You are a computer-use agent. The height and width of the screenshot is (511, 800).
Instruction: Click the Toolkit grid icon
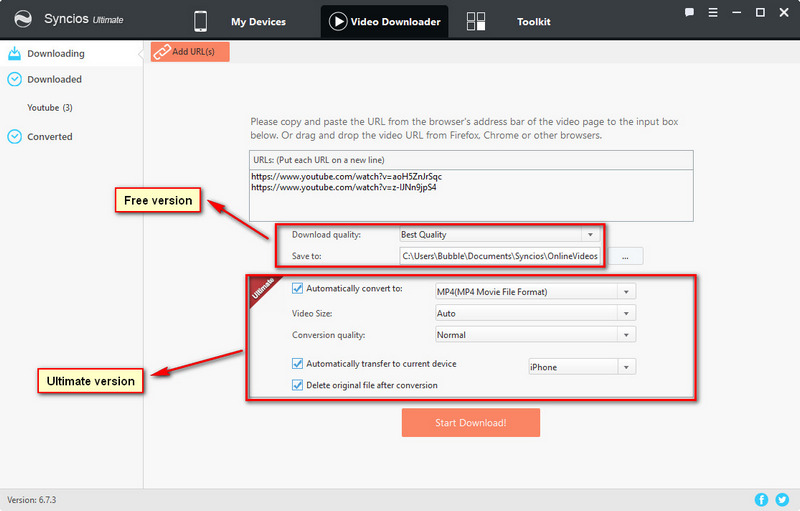(x=476, y=21)
